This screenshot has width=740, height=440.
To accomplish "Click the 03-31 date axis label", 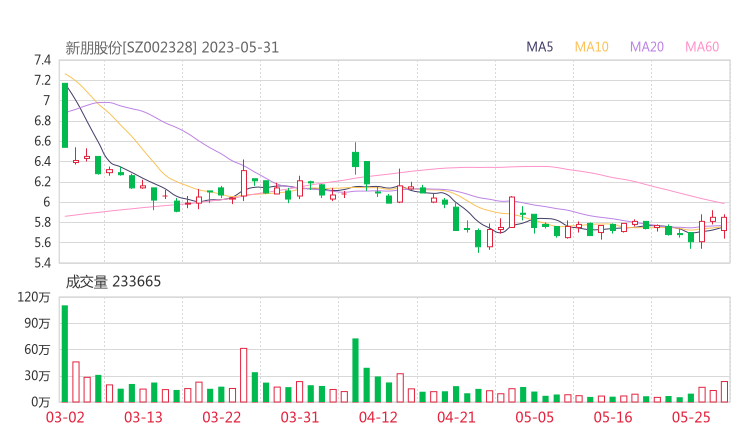I will point(300,417).
